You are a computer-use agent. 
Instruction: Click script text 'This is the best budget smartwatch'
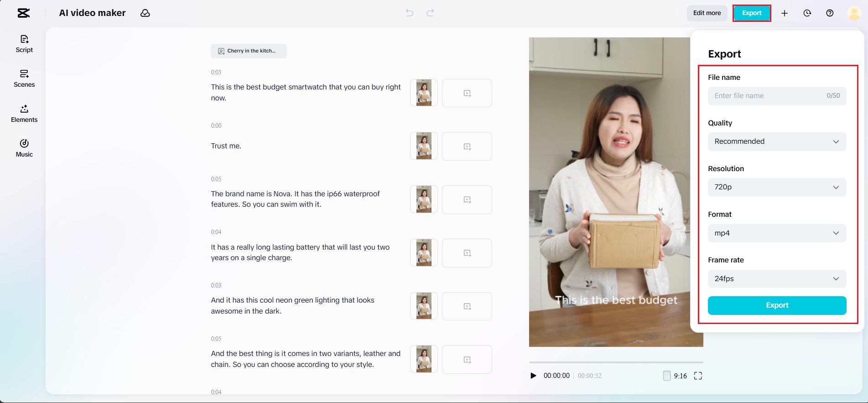[x=306, y=93]
